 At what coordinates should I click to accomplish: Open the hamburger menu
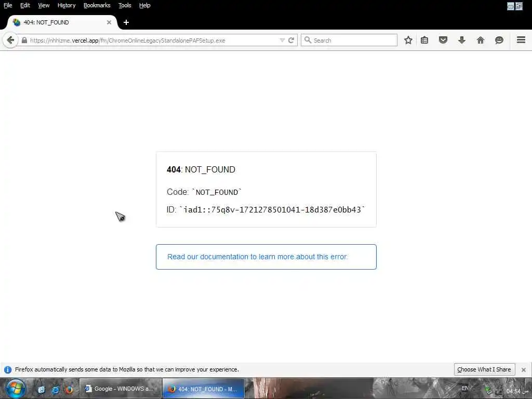(x=521, y=39)
